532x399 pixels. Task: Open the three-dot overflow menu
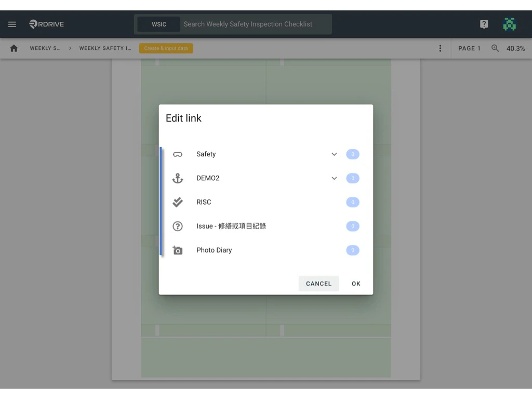pos(440,48)
